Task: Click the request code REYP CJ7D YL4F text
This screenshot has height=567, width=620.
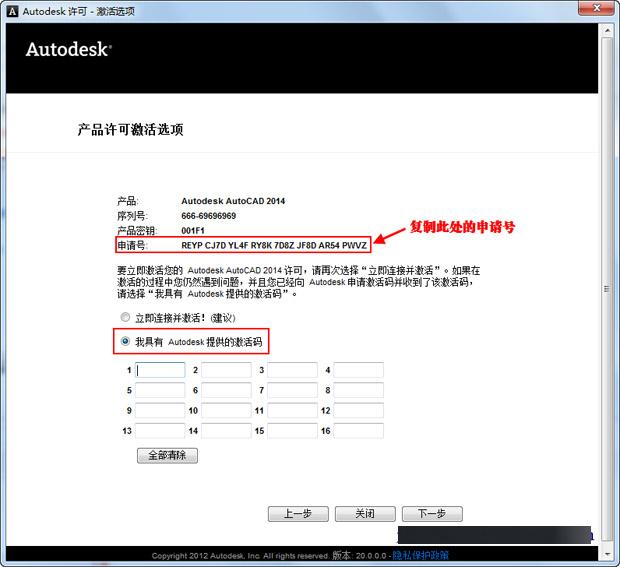Action: 274,246
